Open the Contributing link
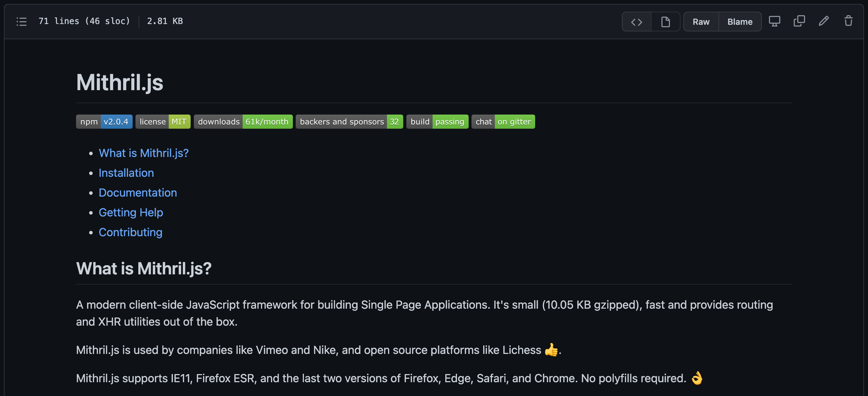868x396 pixels. [x=130, y=232]
